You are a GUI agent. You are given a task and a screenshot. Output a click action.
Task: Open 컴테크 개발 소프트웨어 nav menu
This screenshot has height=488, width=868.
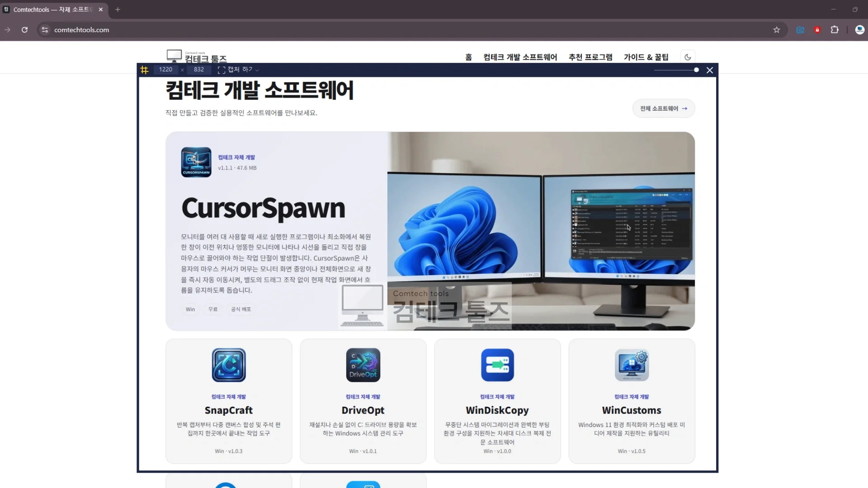[x=520, y=57]
